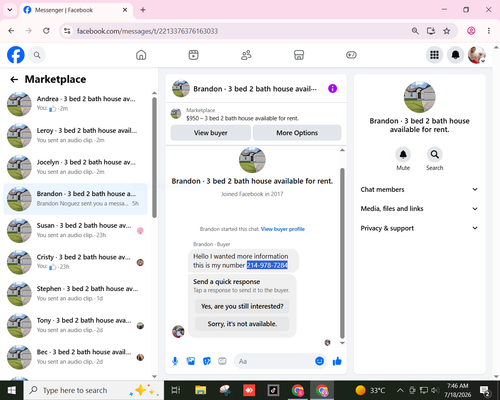Go to the Home feed icon
The width and height of the screenshot is (500, 400).
141,55
